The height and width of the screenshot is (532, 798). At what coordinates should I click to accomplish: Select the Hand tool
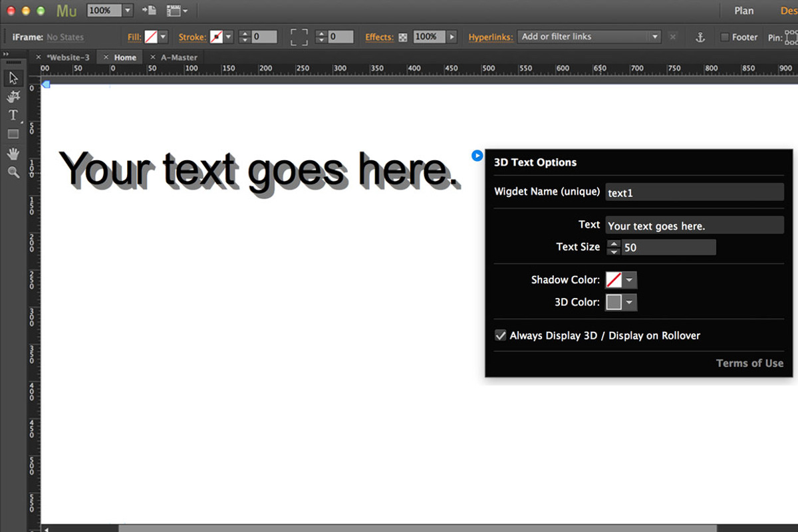(x=13, y=154)
